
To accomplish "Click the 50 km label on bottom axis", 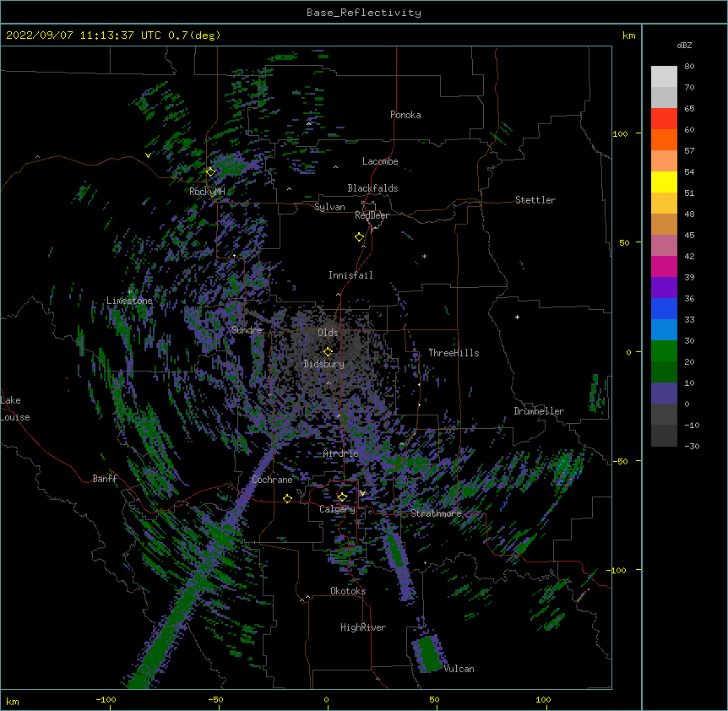I will (x=434, y=699).
